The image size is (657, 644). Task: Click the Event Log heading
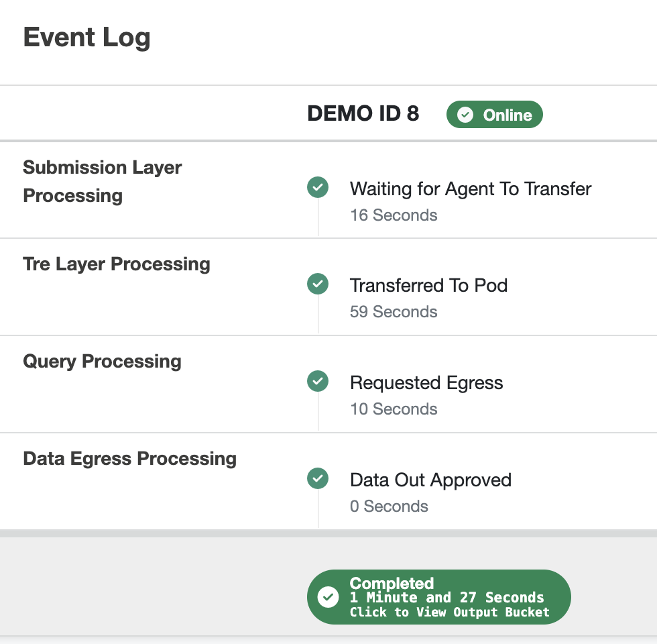tap(86, 38)
